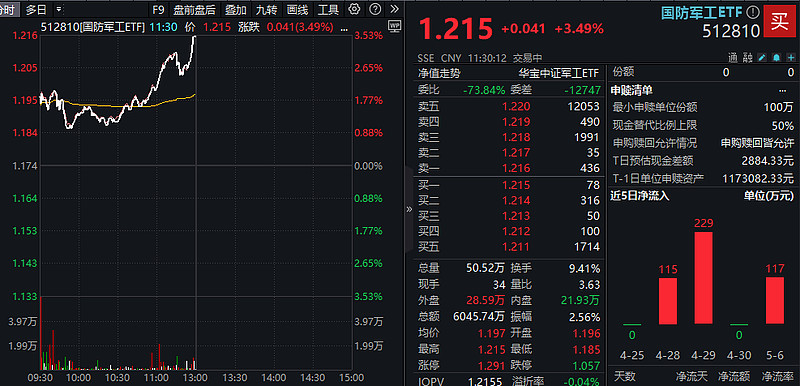
Task: Click the large price 1.215 header
Action: coord(456,29)
